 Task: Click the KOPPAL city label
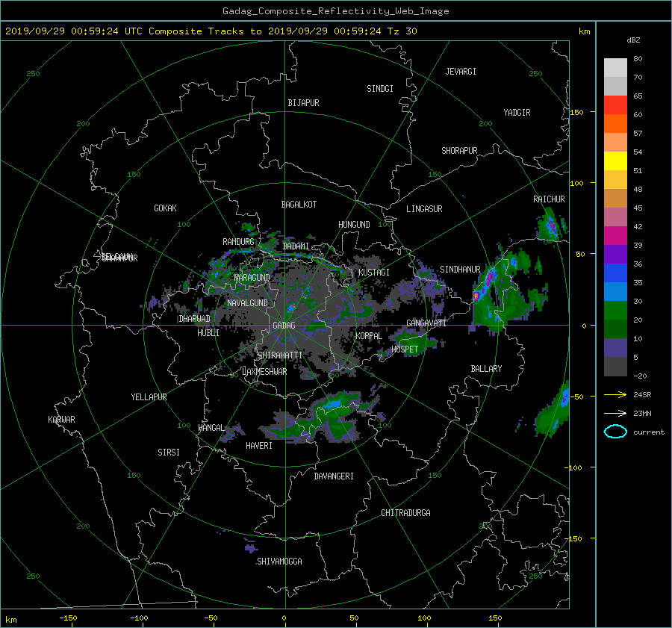click(369, 336)
